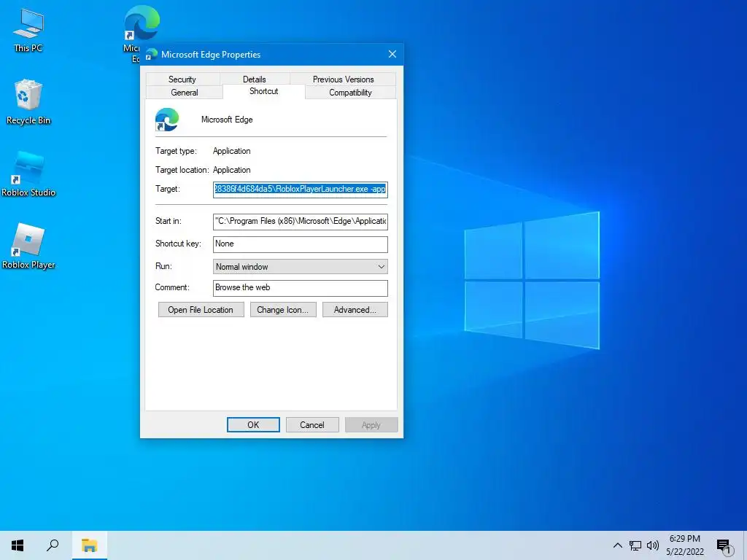
Task: Click the Change Icon button
Action: [283, 309]
